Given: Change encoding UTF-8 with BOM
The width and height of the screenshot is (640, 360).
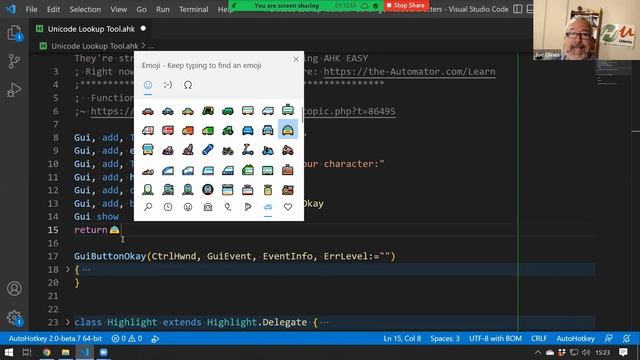Looking at the screenshot, I should 495,338.
